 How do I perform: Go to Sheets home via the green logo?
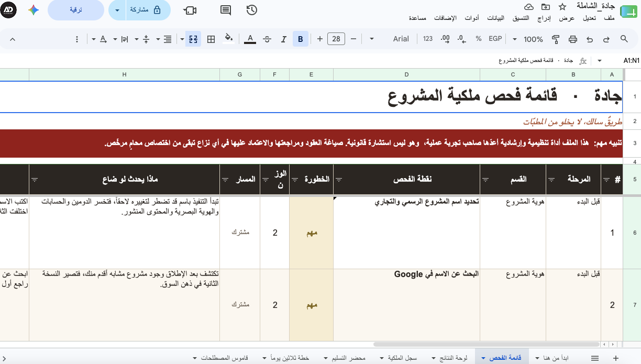[628, 11]
